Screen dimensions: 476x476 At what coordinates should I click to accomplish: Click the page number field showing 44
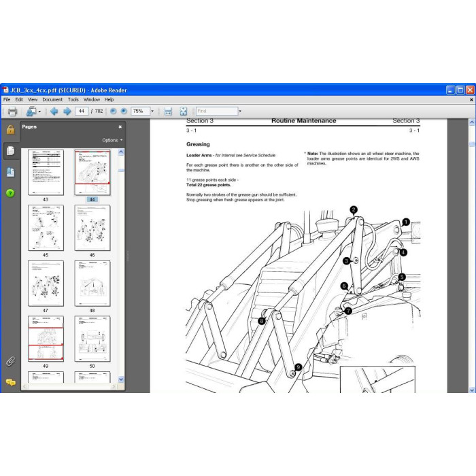pyautogui.click(x=82, y=111)
